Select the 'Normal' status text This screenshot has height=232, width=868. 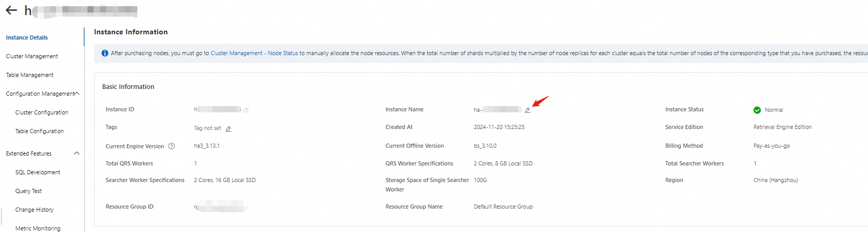(774, 110)
